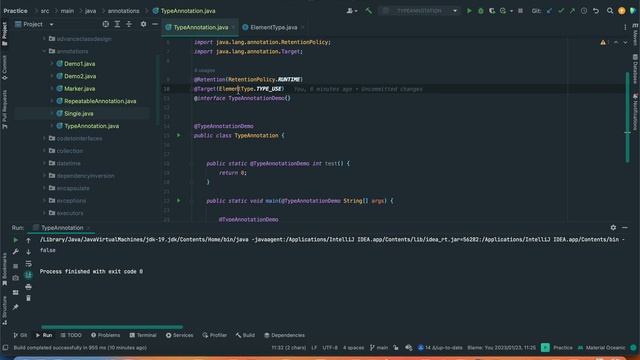The image size is (640, 360).
Task: Print console output icon
Action: [28, 287]
